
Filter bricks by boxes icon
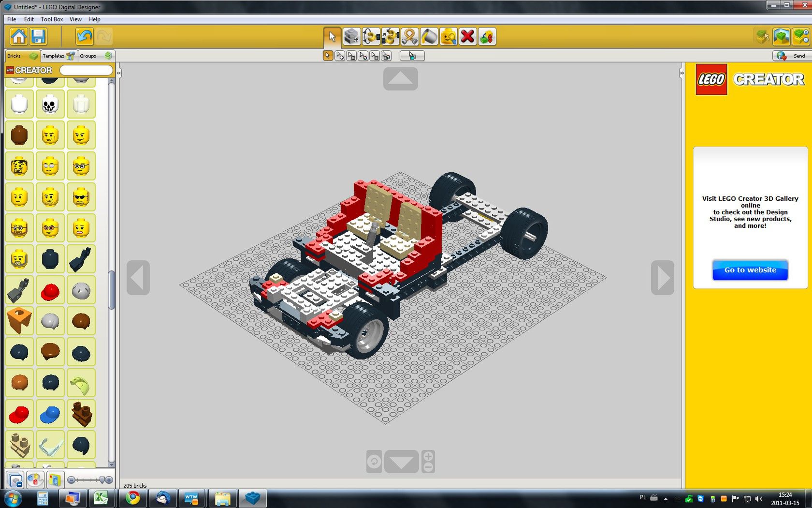tap(54, 480)
